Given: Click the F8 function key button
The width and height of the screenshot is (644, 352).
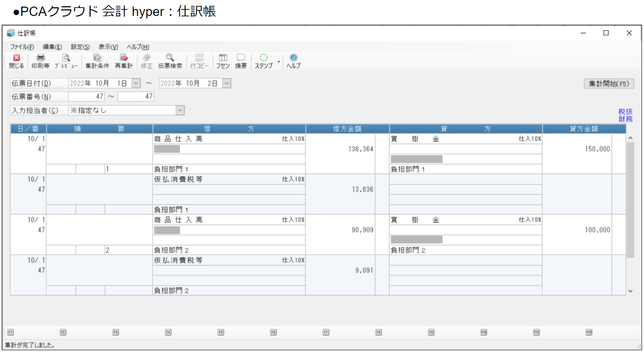Looking at the screenshot, I should coord(378,332).
